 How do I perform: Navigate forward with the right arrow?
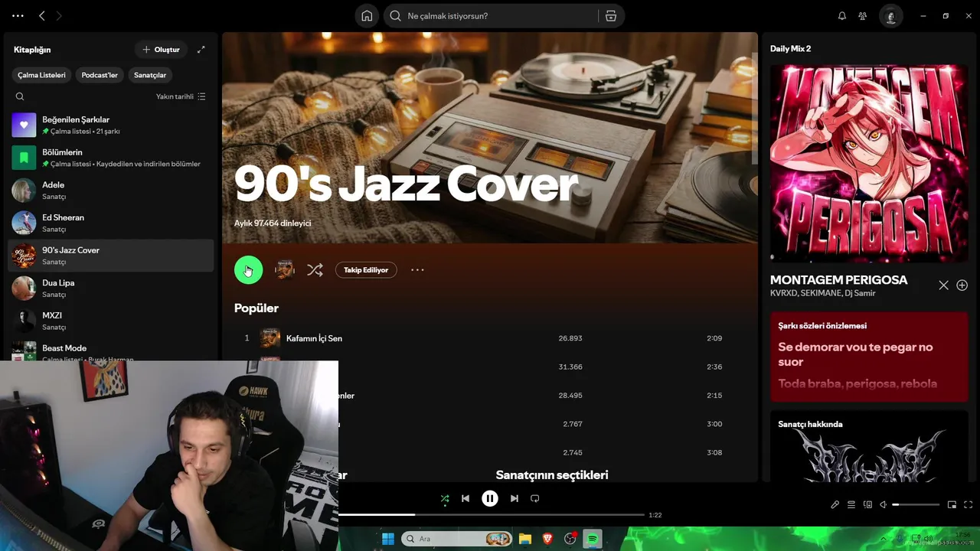point(59,16)
